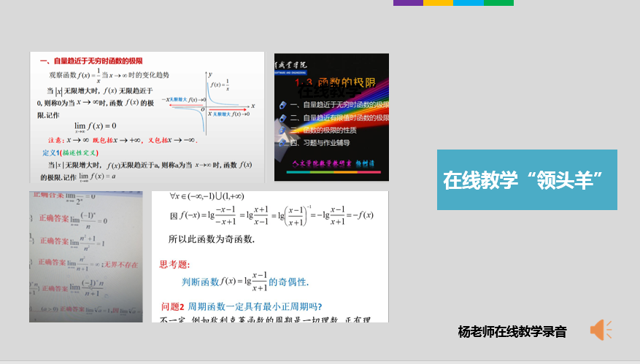The height and width of the screenshot is (364, 640).
Task: Select the dark 函数的极限 title slide thumbnail
Action: click(331, 117)
